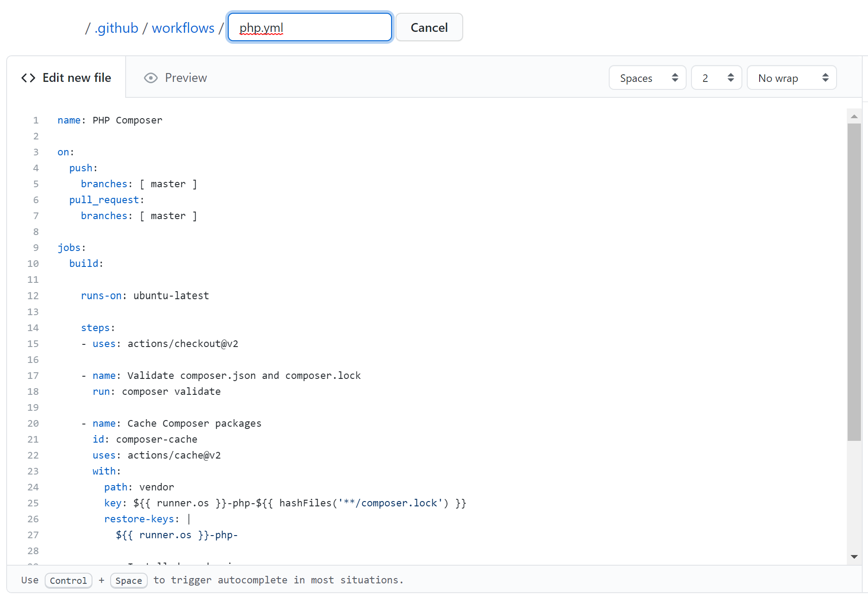This screenshot has height=594, width=868.
Task: Click the eye icon beside Preview
Action: [x=150, y=78]
